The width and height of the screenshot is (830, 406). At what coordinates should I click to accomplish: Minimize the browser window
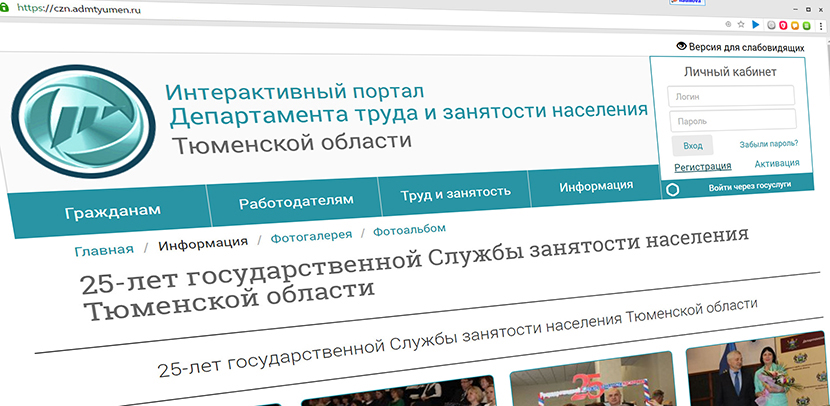(x=797, y=10)
